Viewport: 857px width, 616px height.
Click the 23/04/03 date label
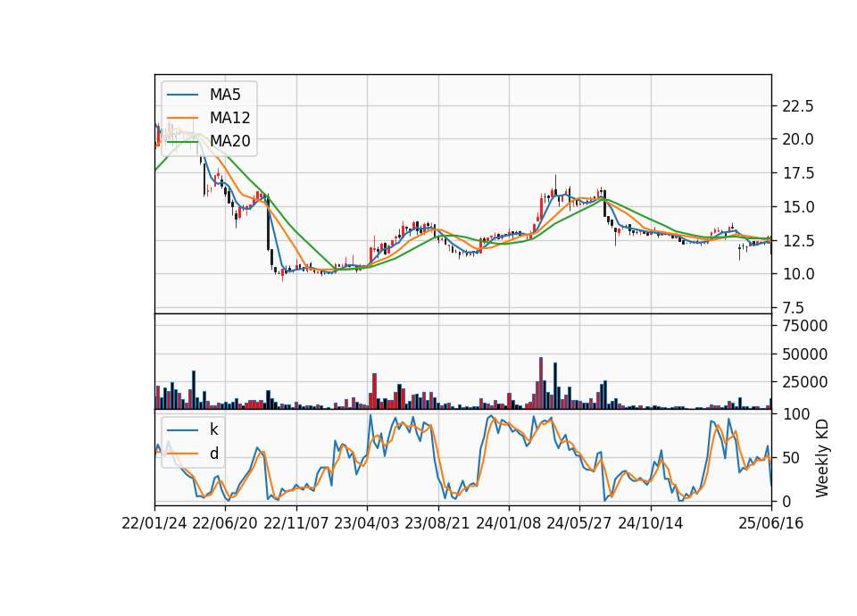(x=366, y=523)
